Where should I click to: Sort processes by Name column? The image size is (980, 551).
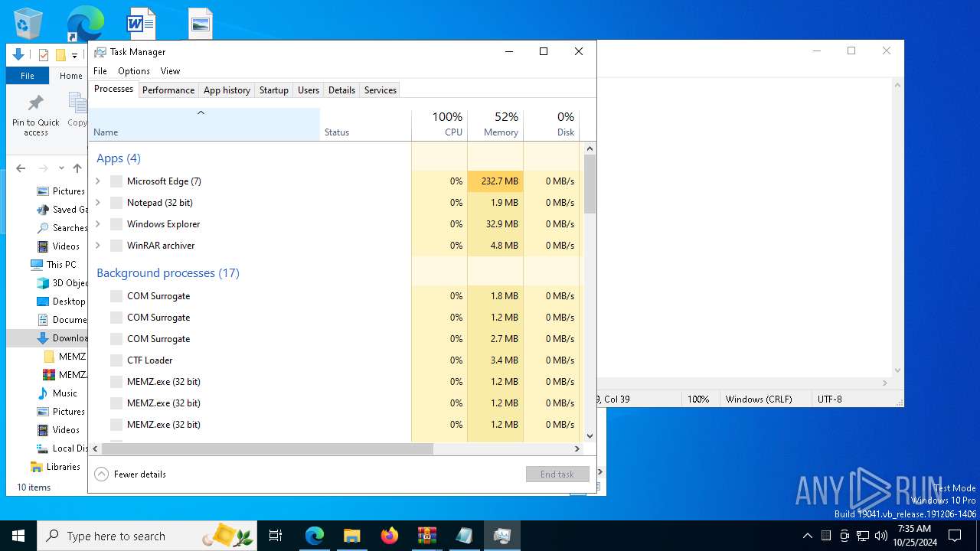(x=204, y=125)
